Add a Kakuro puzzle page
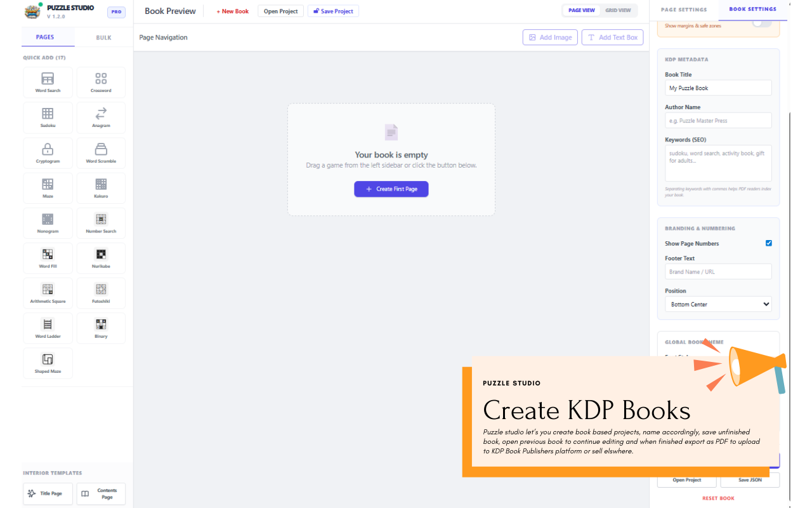Image resolution: width=812 pixels, height=508 pixels. [101, 187]
